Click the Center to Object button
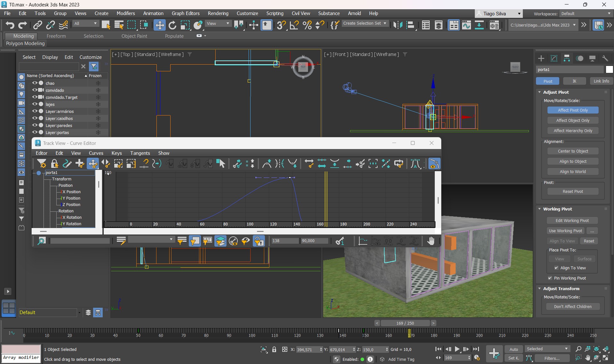This screenshot has width=614, height=364. pyautogui.click(x=572, y=151)
